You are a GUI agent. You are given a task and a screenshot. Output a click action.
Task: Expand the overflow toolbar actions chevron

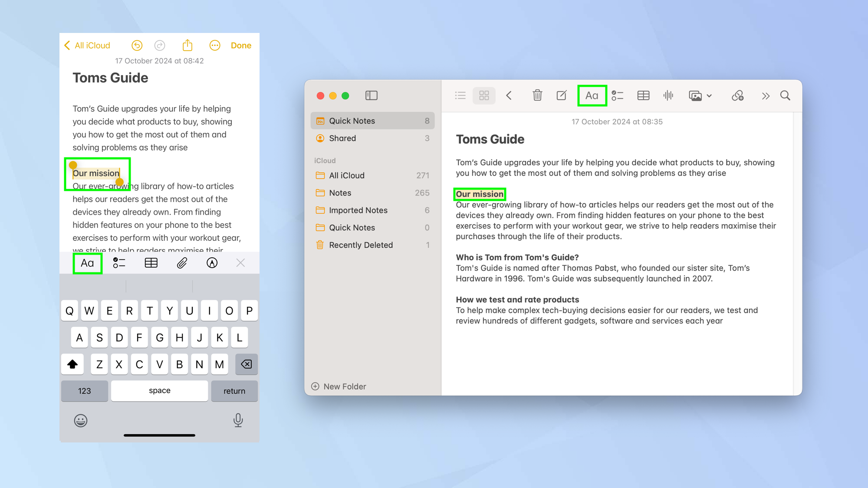coord(766,95)
